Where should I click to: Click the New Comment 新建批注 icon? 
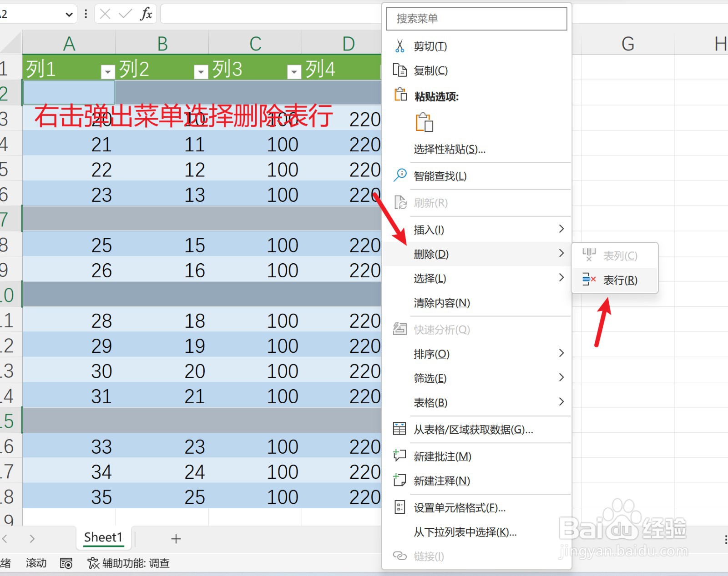click(x=399, y=456)
